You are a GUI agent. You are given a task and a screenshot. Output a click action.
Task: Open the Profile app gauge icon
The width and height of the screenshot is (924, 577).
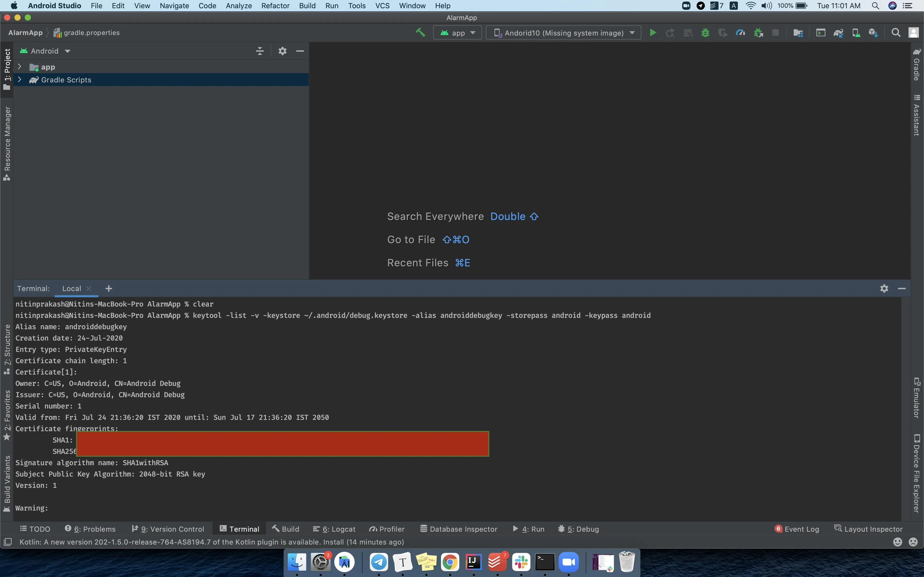pyautogui.click(x=740, y=33)
